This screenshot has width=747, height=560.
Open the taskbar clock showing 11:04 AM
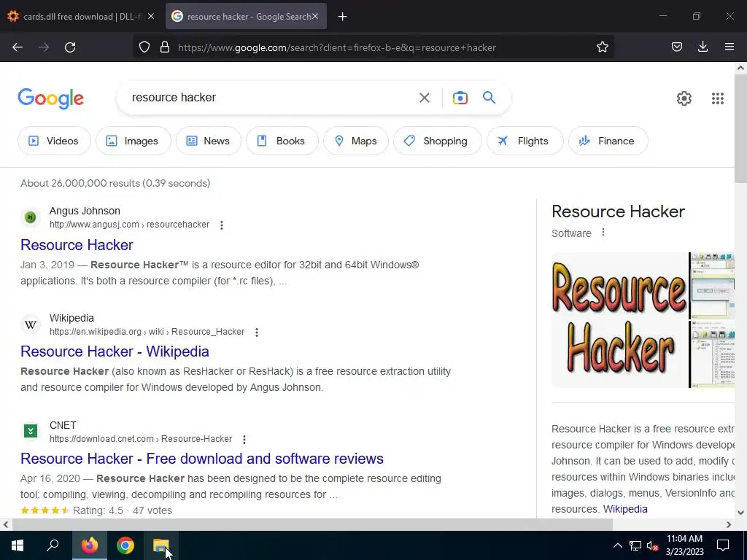(x=684, y=545)
